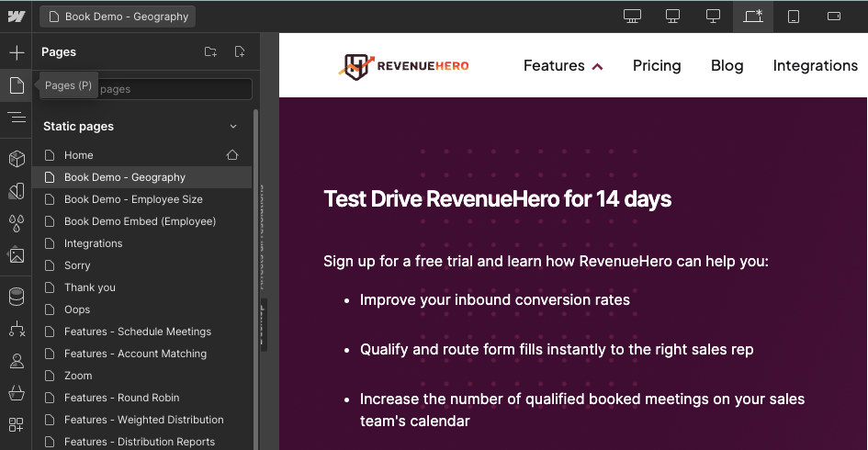Open the Logic flows panel icon
Screen dimensions: 868x450
click(x=17, y=329)
